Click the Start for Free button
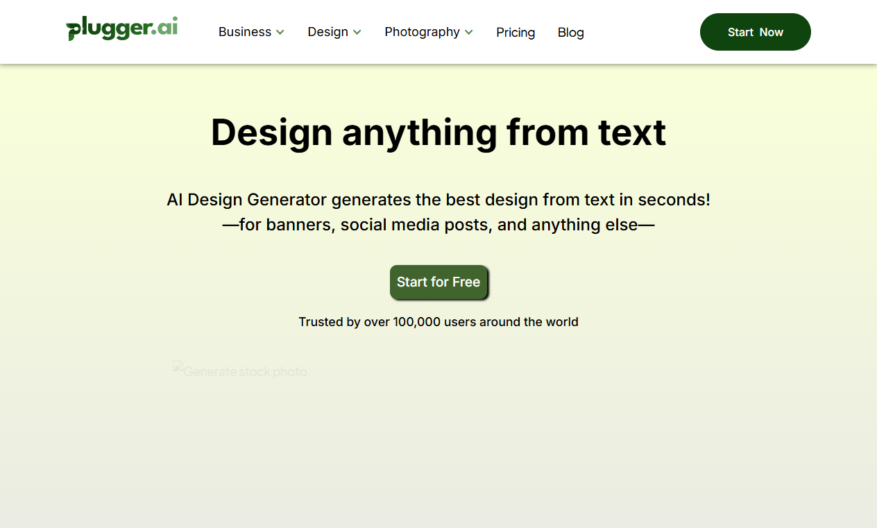Image resolution: width=877 pixels, height=528 pixels. pyautogui.click(x=438, y=282)
